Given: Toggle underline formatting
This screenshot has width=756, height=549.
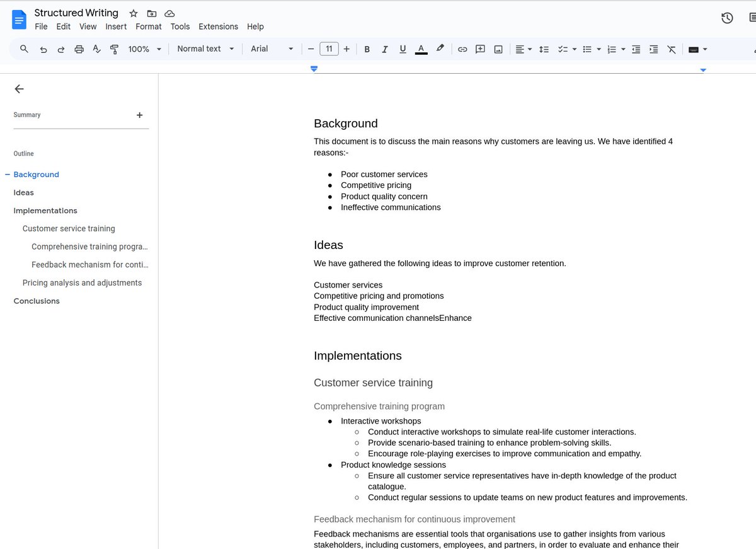Looking at the screenshot, I should [403, 49].
